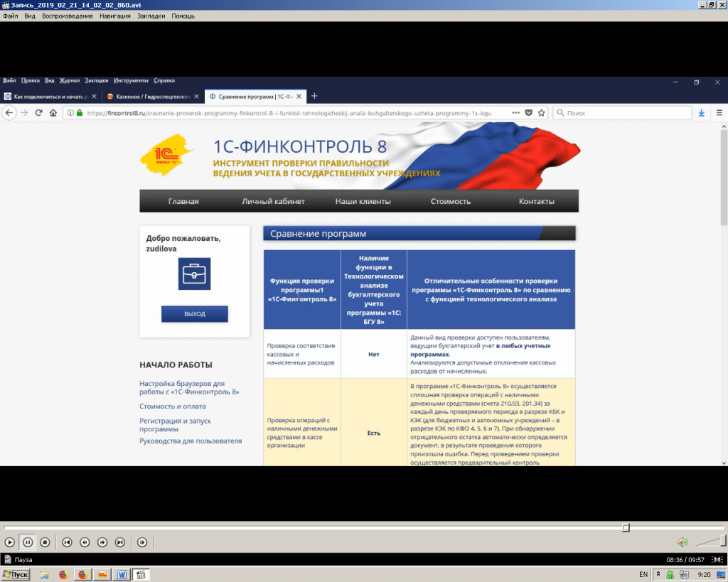
Task: Click the browser Forward arrow
Action: click(24, 113)
